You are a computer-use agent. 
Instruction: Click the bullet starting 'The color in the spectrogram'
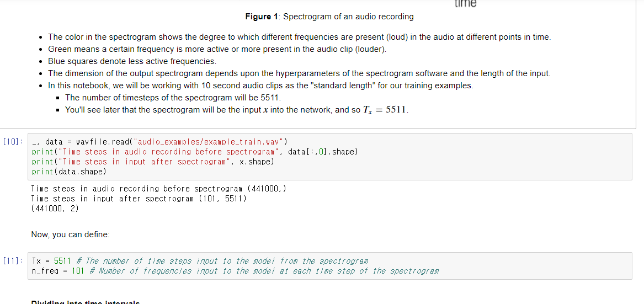click(x=300, y=37)
